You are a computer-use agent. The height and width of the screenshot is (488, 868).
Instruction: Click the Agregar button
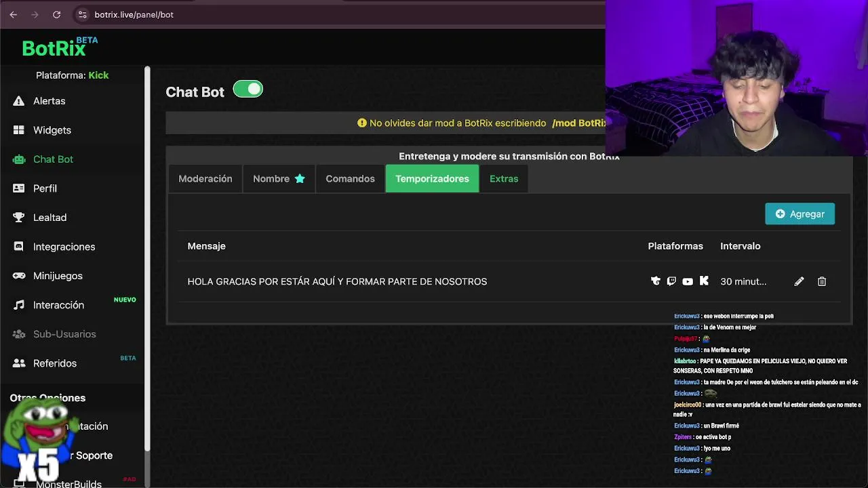pos(800,213)
